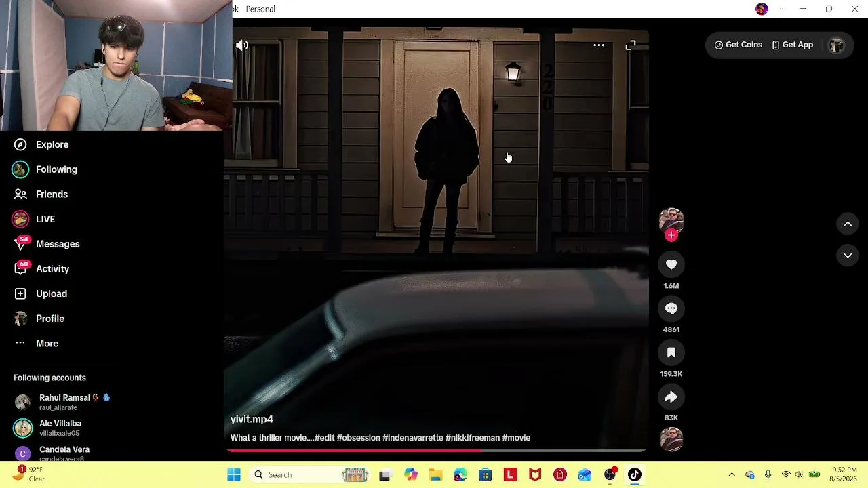Open the title bar profile avatar
Screen dimensions: 868x488
pos(762,9)
